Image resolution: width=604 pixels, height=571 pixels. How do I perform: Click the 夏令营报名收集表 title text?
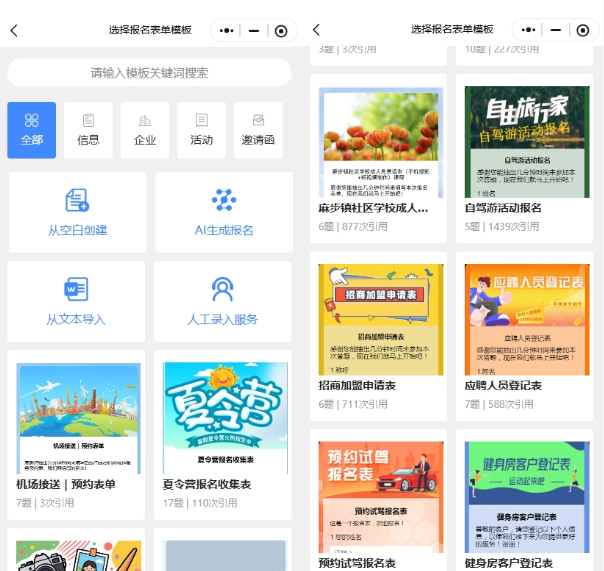(x=207, y=484)
